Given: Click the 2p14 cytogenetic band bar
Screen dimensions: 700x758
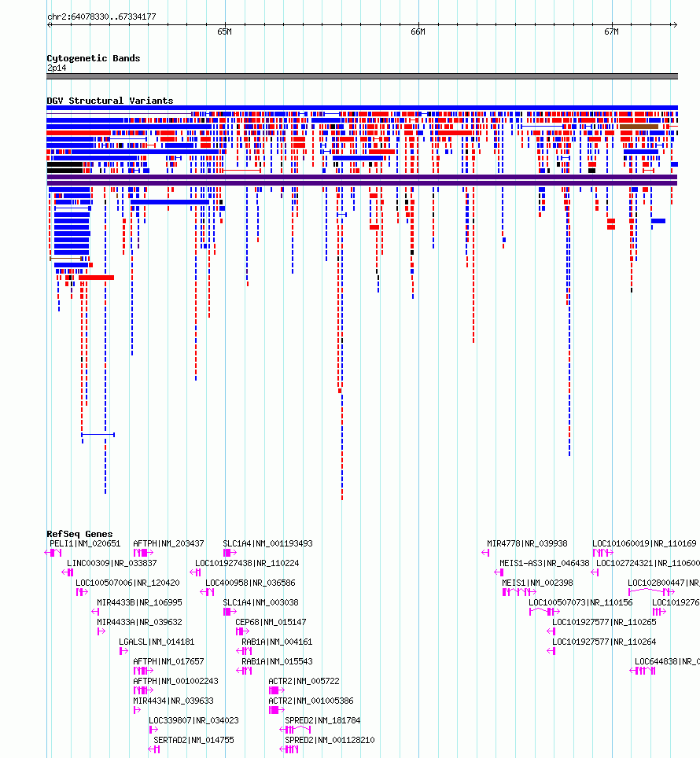Looking at the screenshot, I should tap(362, 76).
